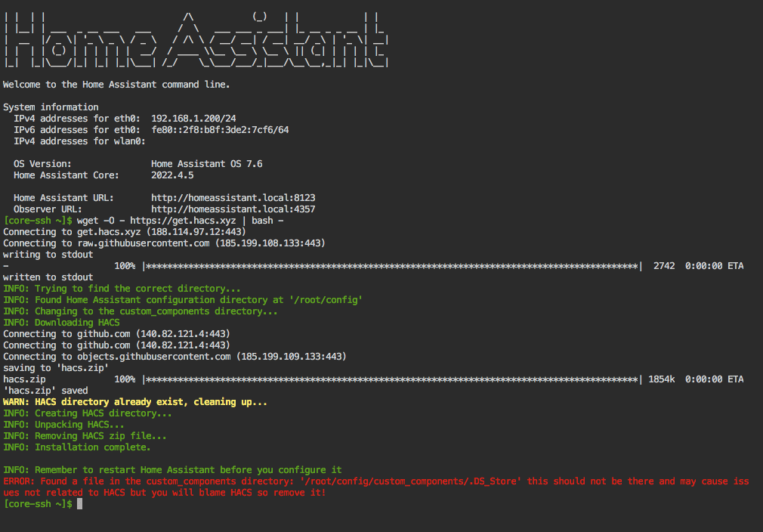763x532 pixels.
Task: Click the Core version 2022.4.5
Action: 172,175
